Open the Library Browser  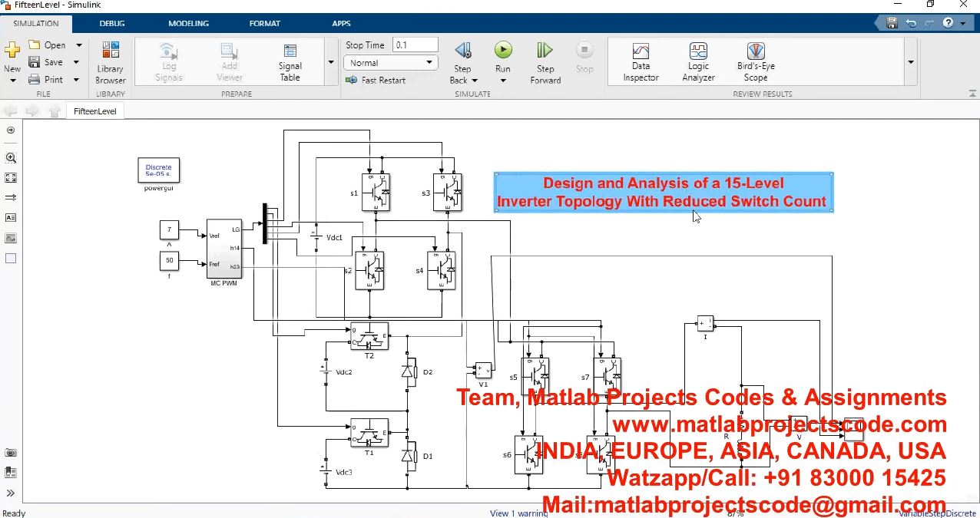pyautogui.click(x=111, y=63)
